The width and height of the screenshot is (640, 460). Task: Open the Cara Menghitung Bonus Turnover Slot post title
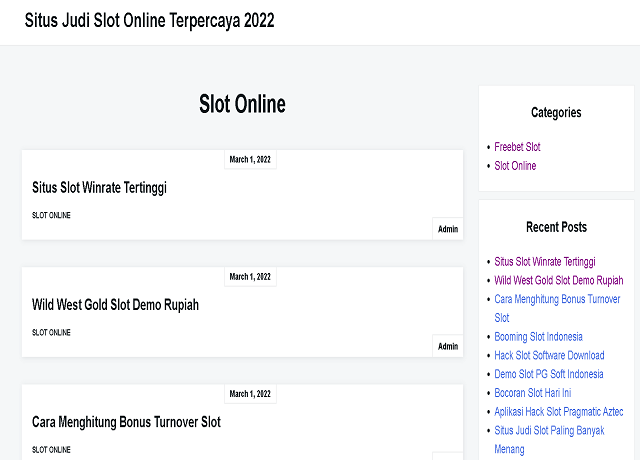pos(126,422)
